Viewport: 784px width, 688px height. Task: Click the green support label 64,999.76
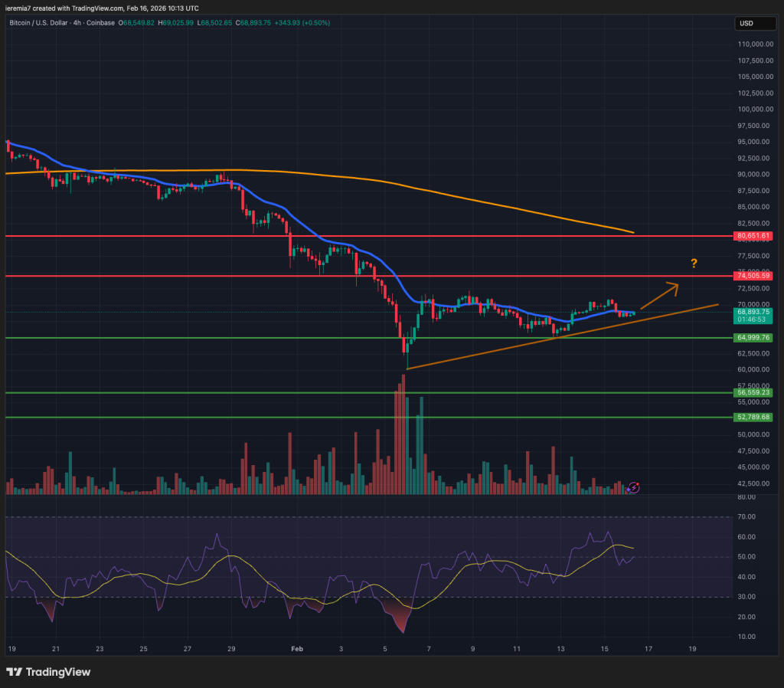(753, 337)
